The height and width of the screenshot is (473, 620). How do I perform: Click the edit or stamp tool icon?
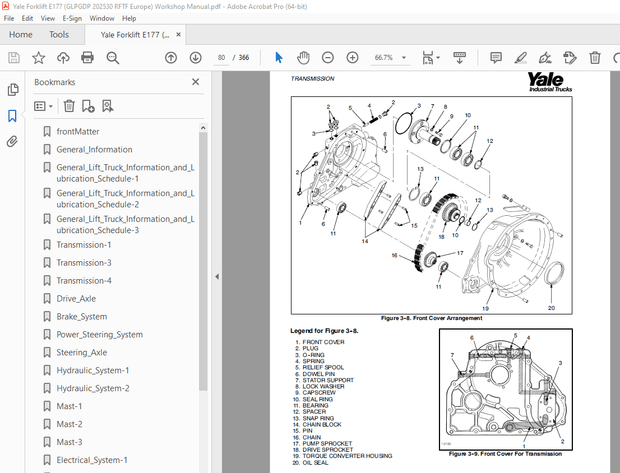(x=570, y=58)
